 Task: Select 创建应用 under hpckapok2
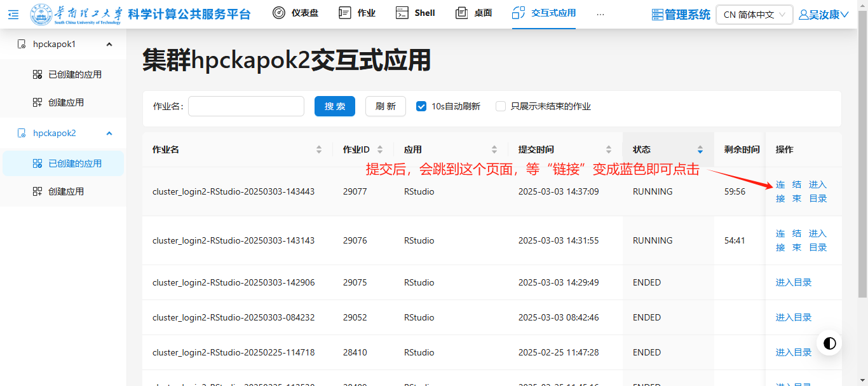[66, 191]
